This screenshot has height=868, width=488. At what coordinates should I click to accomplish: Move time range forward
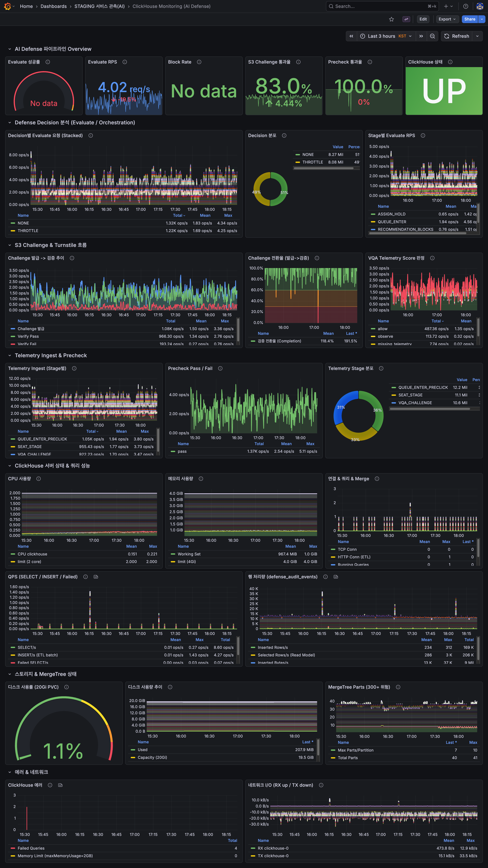pos(421,36)
